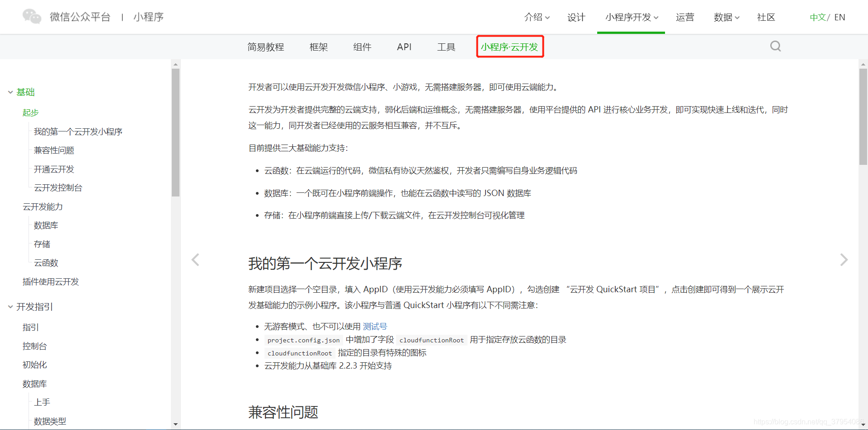Open the 社区 menu item
The height and width of the screenshot is (430, 868).
(766, 17)
